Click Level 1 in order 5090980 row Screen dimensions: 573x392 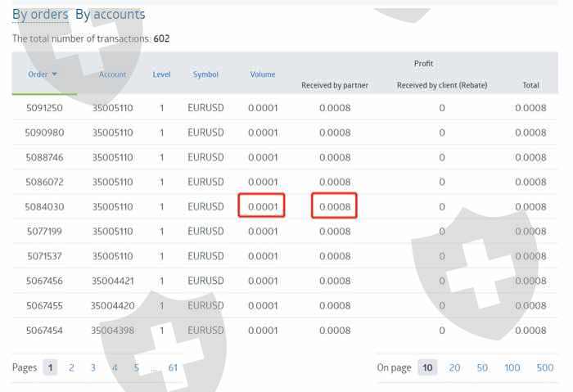(161, 133)
